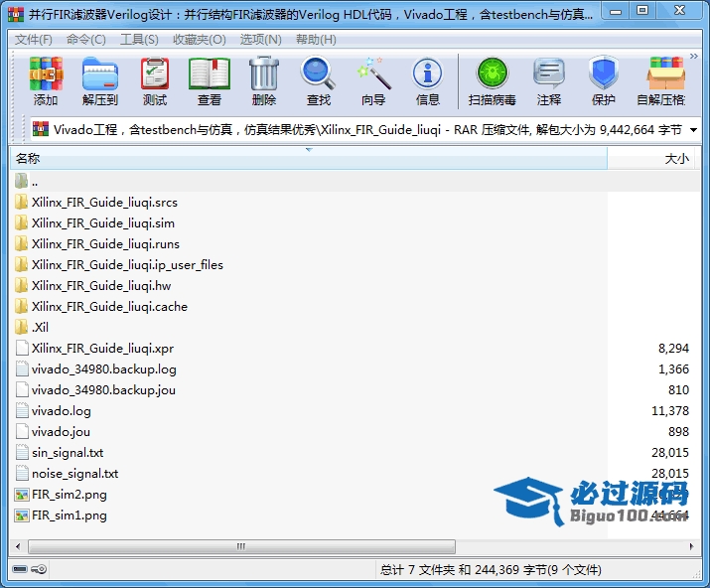Click the Delete (删除) trash icon
Viewport: 710px width, 588px height.
click(264, 73)
